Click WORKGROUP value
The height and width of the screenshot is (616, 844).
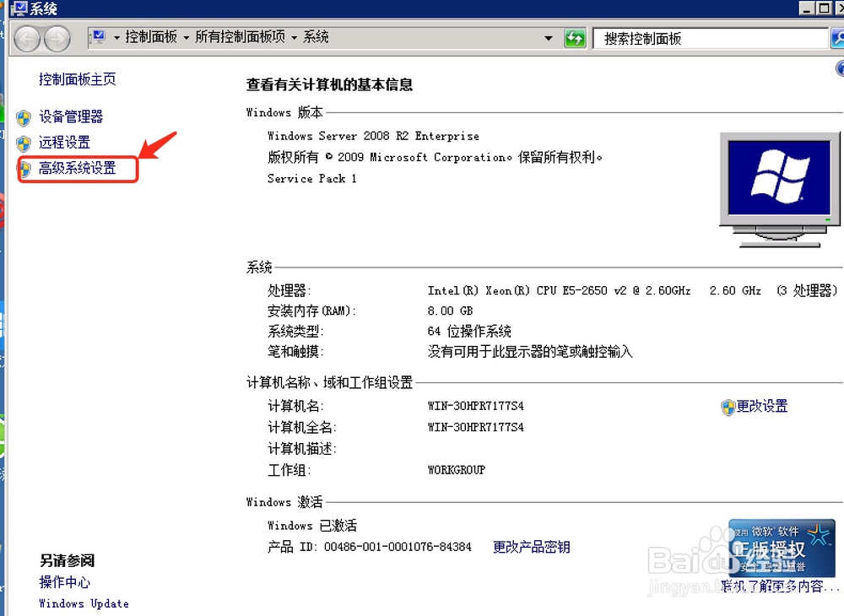pos(457,470)
